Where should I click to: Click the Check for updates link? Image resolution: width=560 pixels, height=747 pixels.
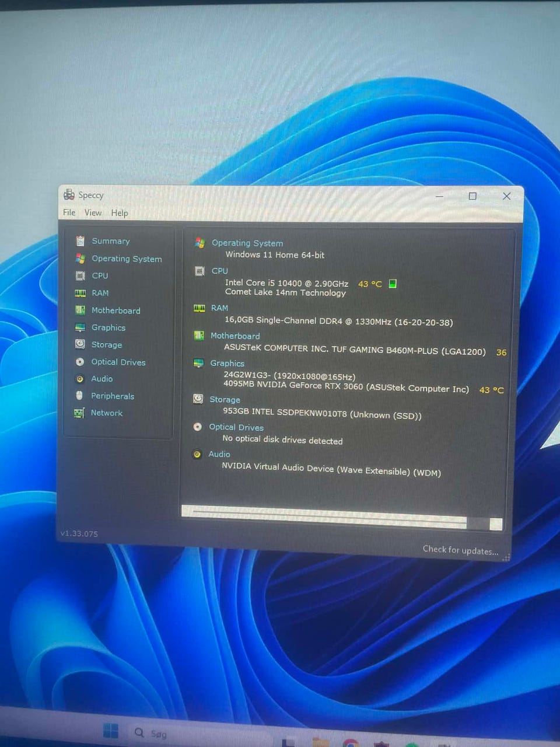coord(460,550)
